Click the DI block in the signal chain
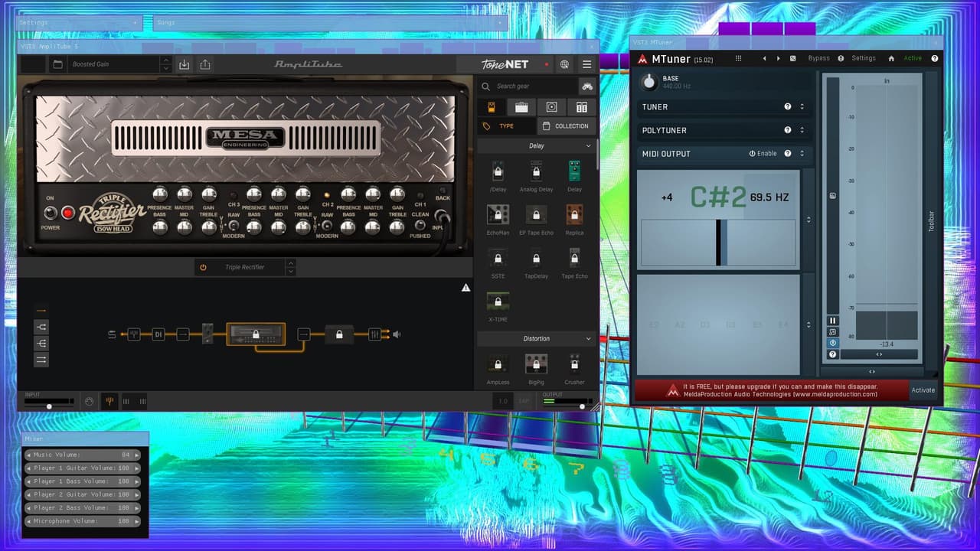980x551 pixels. coord(158,334)
